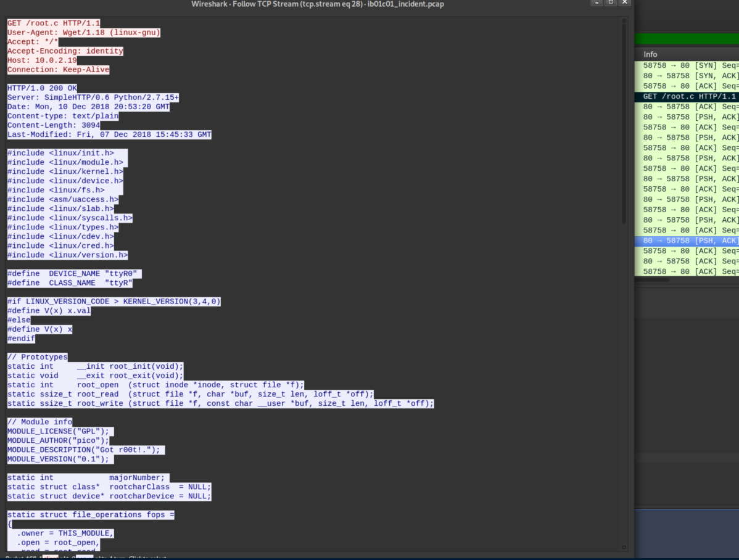Click the stream text vertical scrollbar thumb
This screenshot has height=560, width=739.
624,123
